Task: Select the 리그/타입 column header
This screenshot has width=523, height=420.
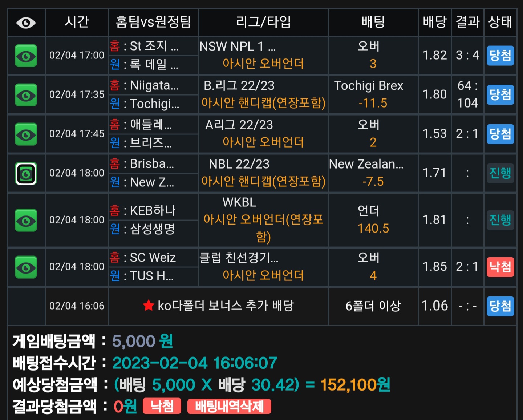Action: click(x=263, y=22)
